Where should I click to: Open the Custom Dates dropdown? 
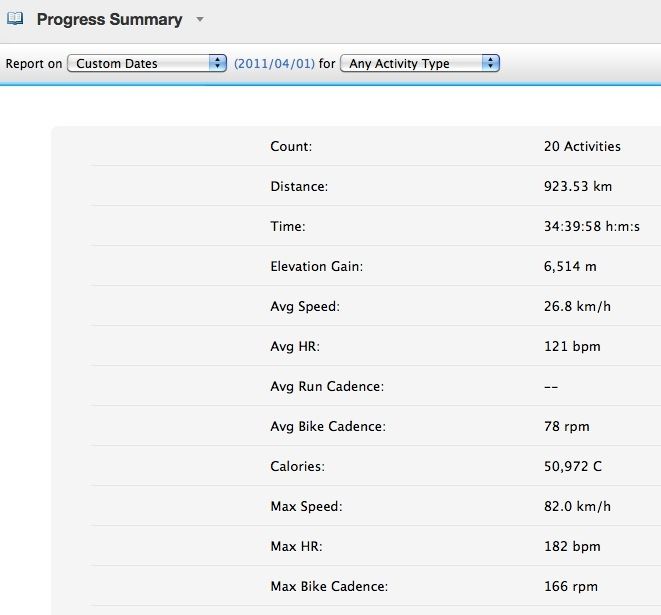click(147, 63)
